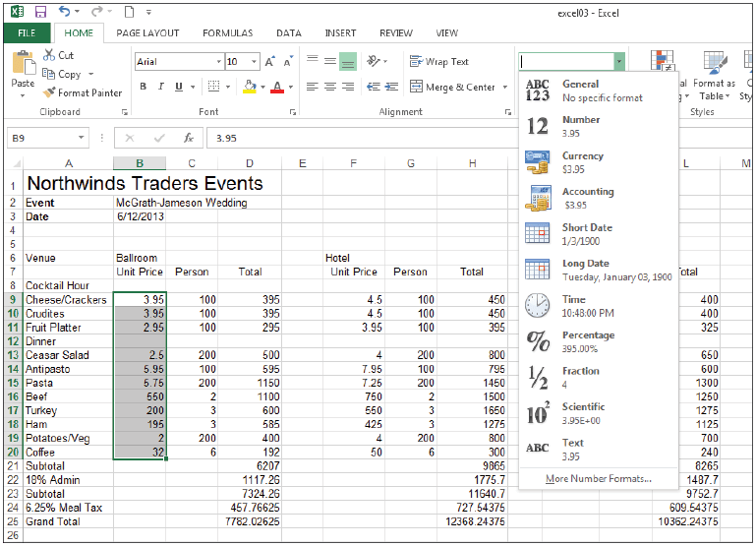Open the Alignment group dialog launcher
This screenshot has height=546, width=756.
(x=507, y=112)
